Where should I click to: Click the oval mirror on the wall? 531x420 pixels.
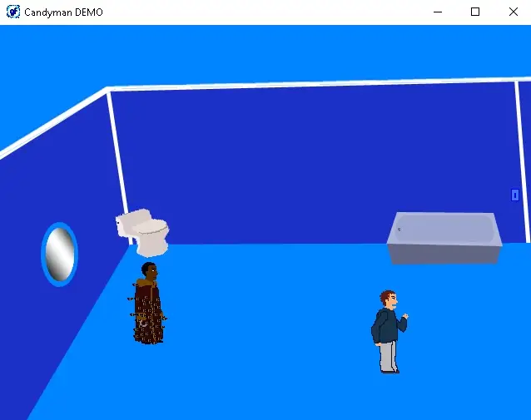point(60,254)
